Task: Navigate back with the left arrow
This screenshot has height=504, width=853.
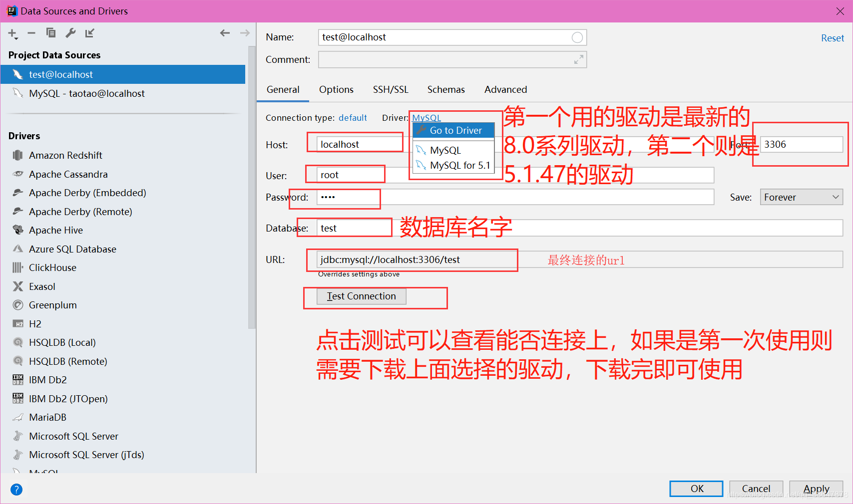Action: [225, 33]
